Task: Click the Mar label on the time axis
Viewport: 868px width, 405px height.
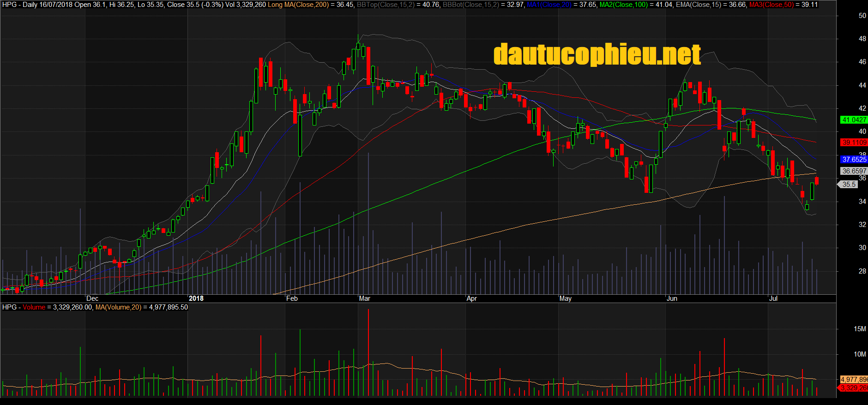Action: [x=364, y=298]
